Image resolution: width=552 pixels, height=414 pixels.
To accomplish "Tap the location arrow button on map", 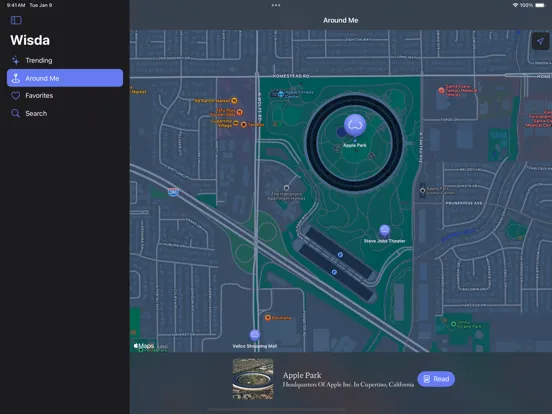I will [x=540, y=41].
